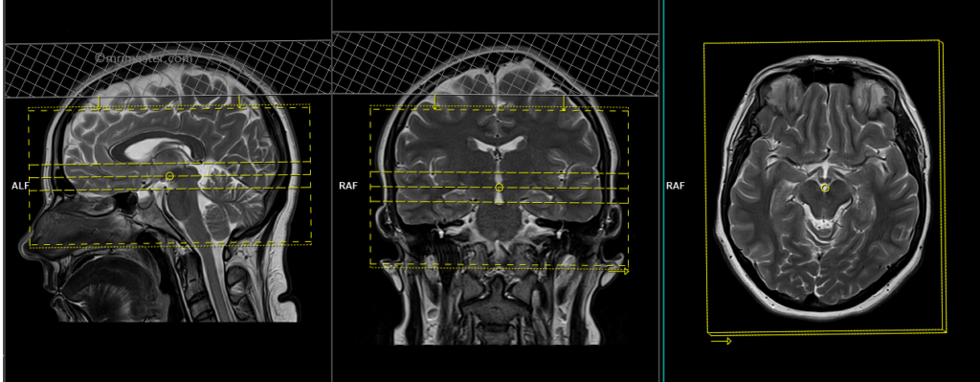The height and width of the screenshot is (382, 980).
Task: Click the arrow at the coronal slice box corner
Action: click(x=619, y=271)
